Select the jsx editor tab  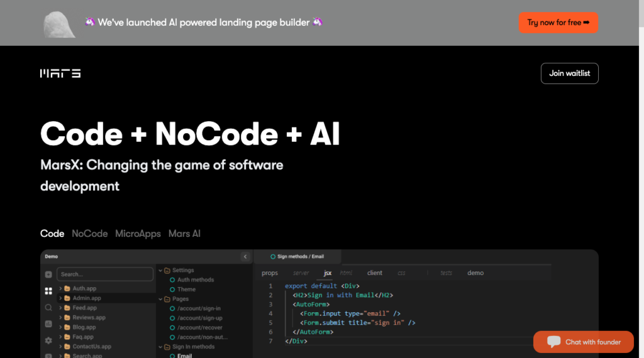point(327,273)
